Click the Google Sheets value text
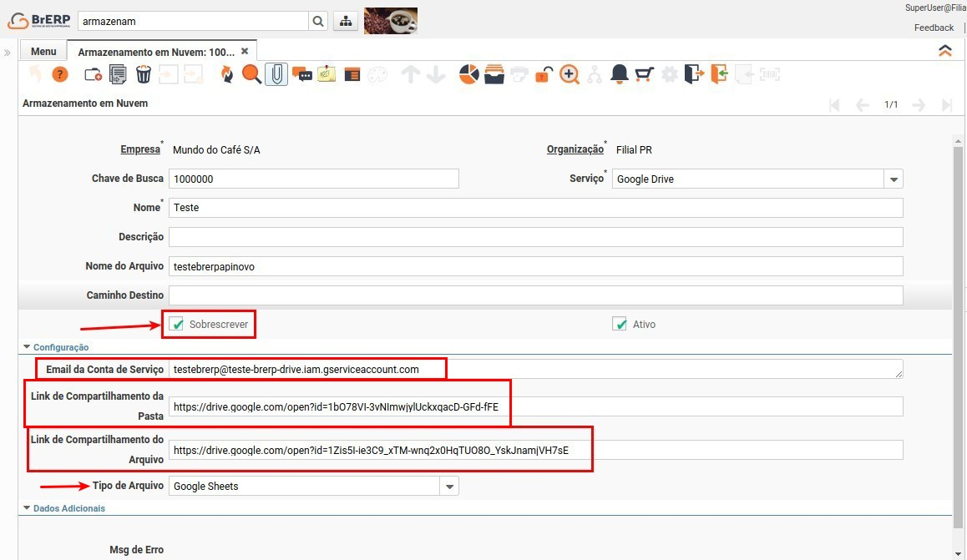Viewport: 967px width, 560px height. click(x=206, y=486)
